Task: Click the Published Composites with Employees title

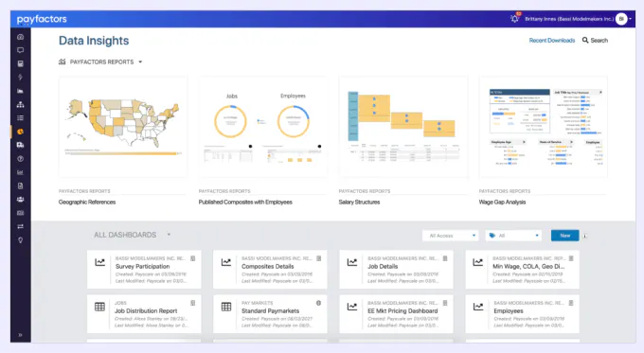Action: [x=245, y=202]
